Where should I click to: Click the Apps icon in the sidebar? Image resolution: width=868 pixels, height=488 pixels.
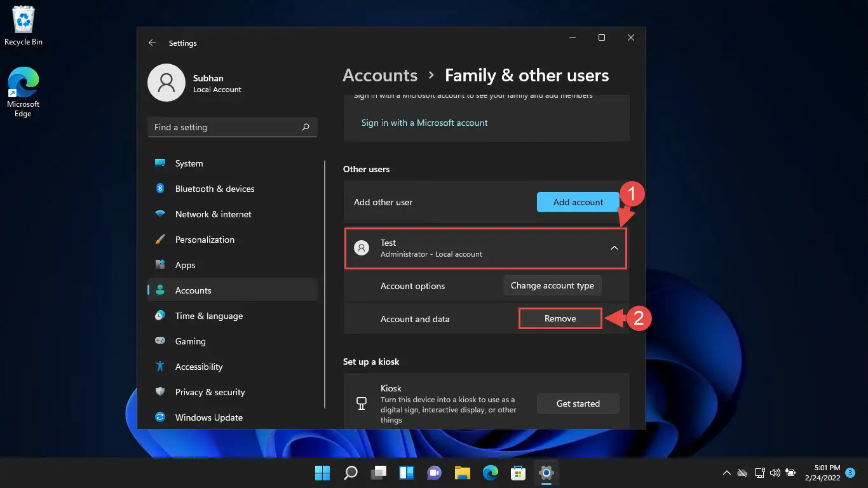click(160, 265)
